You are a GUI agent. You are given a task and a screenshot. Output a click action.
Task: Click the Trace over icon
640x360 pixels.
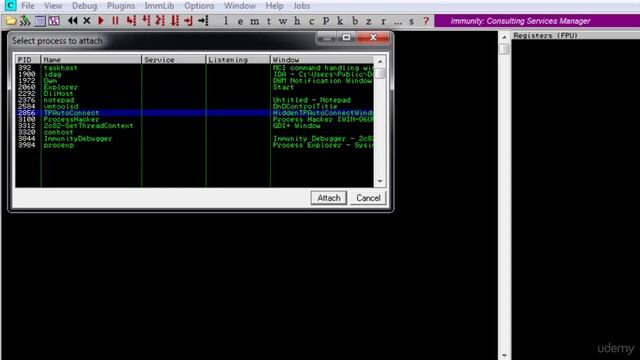click(x=175, y=21)
